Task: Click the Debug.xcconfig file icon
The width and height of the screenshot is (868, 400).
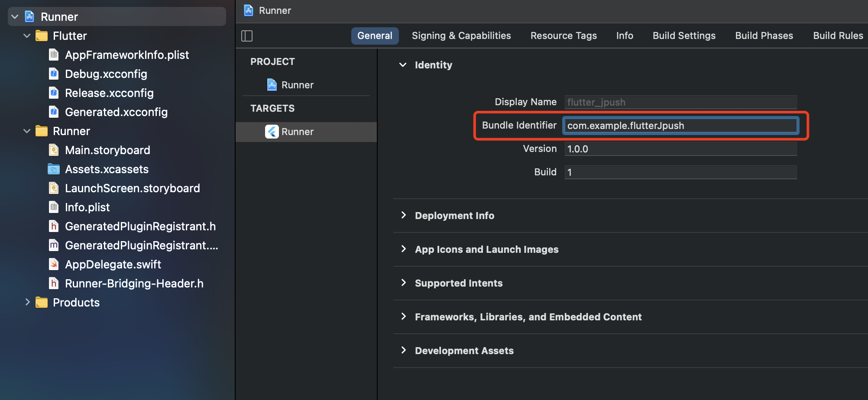Action: [x=54, y=74]
